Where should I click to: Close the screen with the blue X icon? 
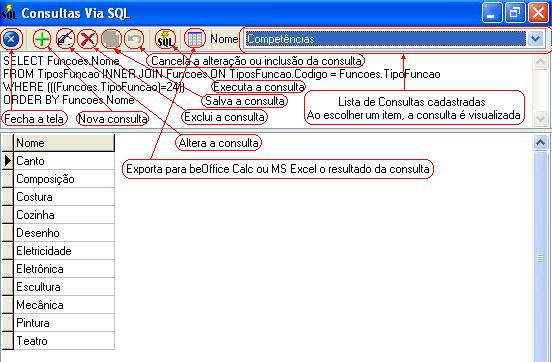[x=11, y=39]
